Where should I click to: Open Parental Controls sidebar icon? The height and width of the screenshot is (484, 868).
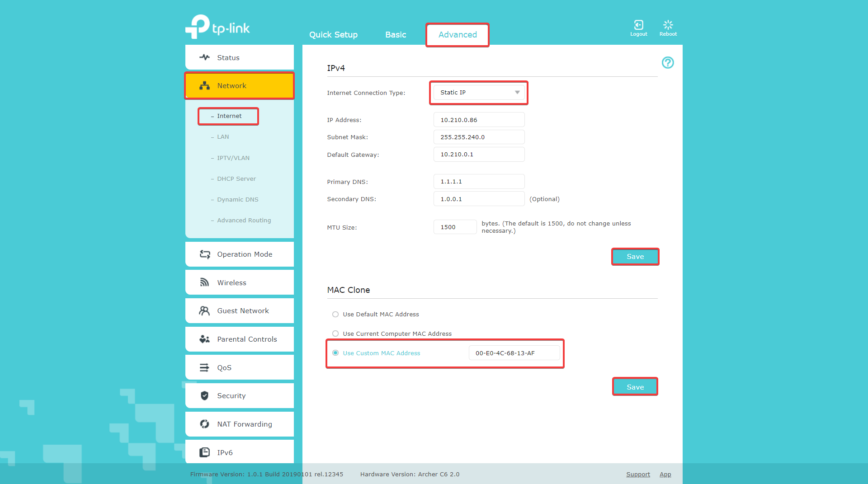tap(204, 339)
